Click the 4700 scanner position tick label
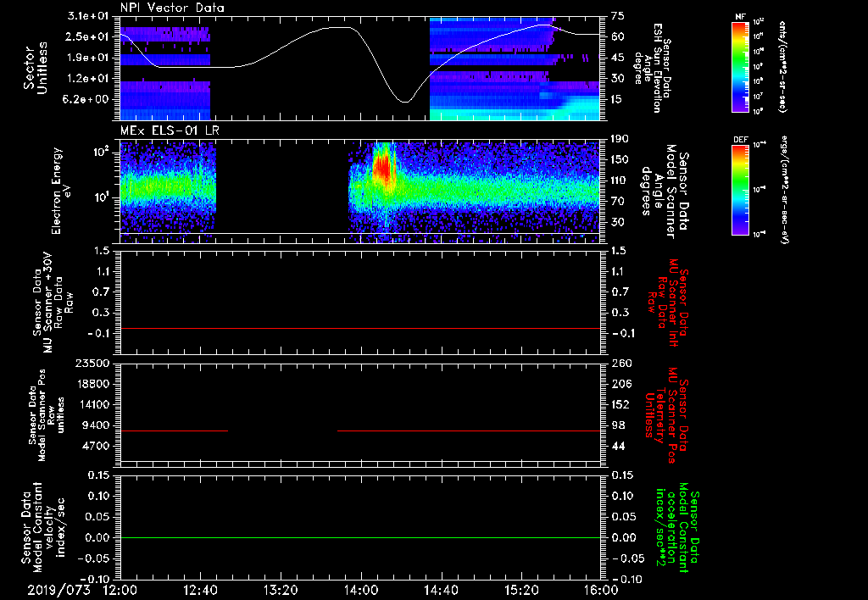 click(97, 446)
